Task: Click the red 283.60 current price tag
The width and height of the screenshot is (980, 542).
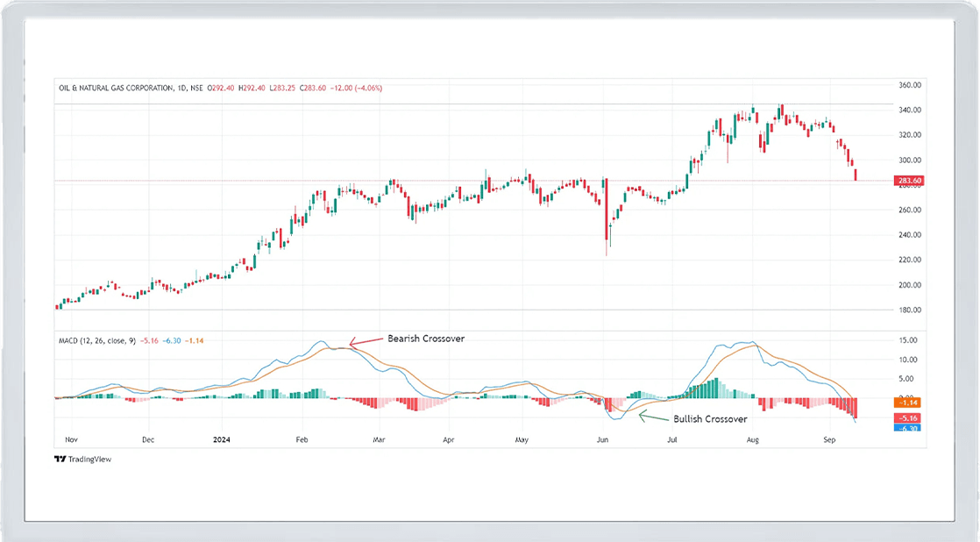Action: (907, 181)
